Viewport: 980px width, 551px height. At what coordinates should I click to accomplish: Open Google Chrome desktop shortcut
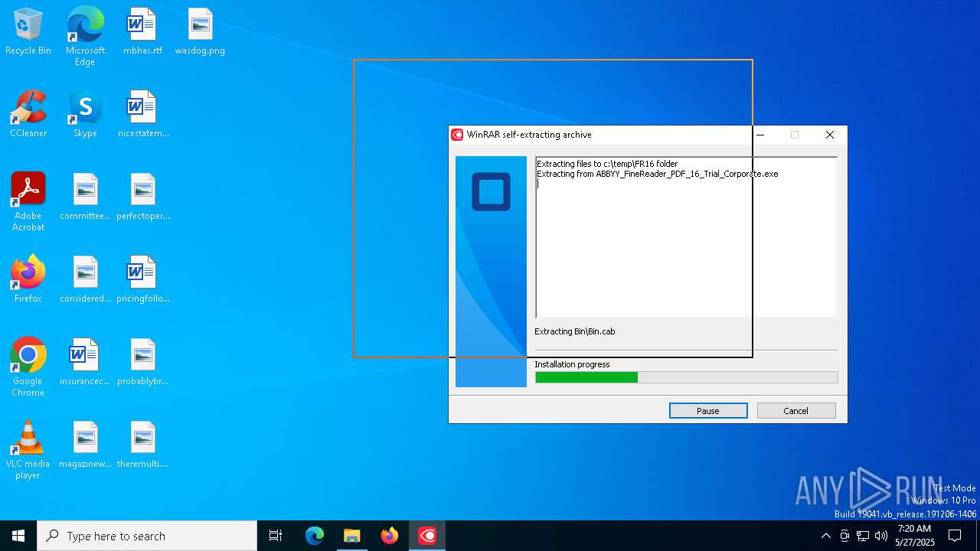click(28, 367)
